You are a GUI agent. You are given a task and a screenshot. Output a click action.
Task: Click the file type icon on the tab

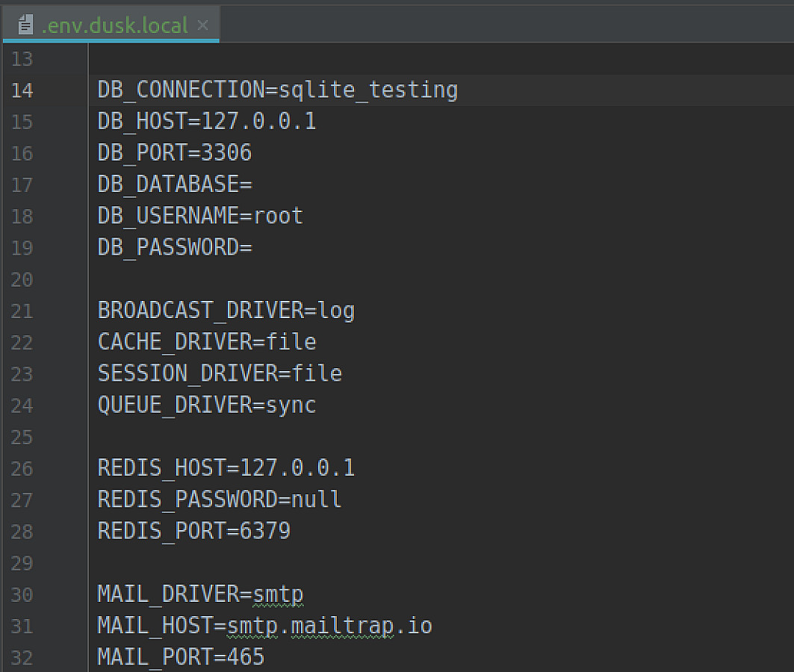tap(27, 23)
